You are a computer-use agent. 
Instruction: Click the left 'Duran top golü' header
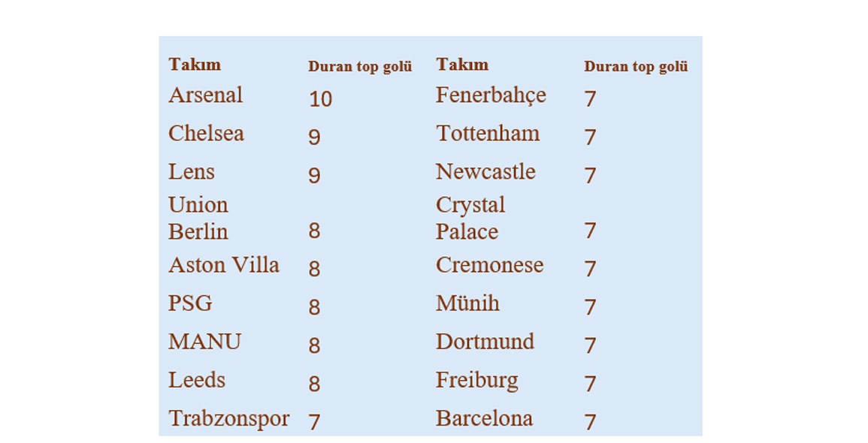click(360, 66)
